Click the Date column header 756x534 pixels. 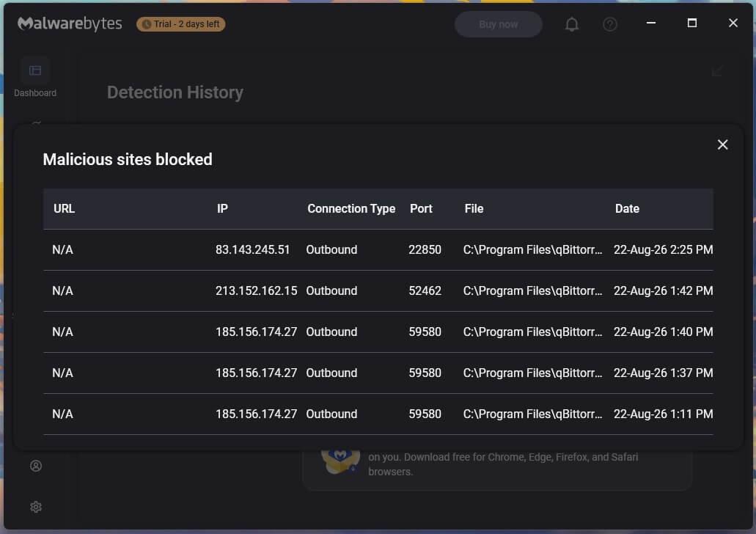pyautogui.click(x=627, y=209)
